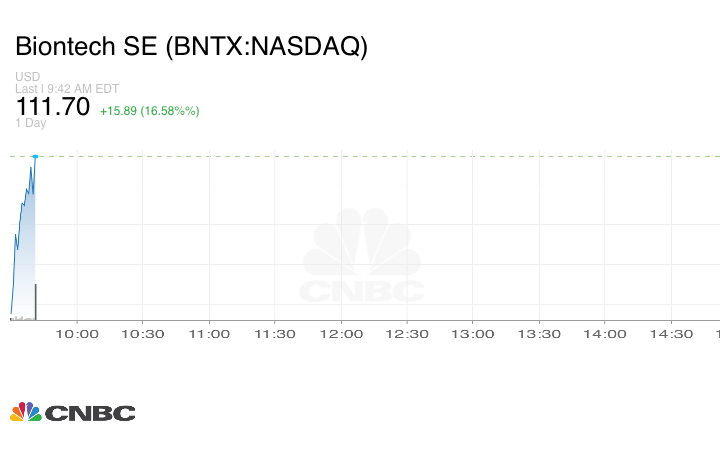
Task: Click the 14:00 time axis label
Action: (x=604, y=334)
